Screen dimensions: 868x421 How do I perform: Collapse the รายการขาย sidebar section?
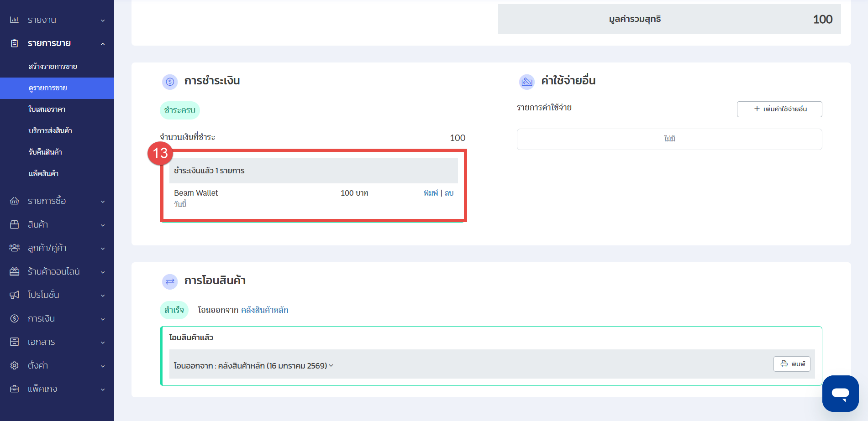(102, 44)
